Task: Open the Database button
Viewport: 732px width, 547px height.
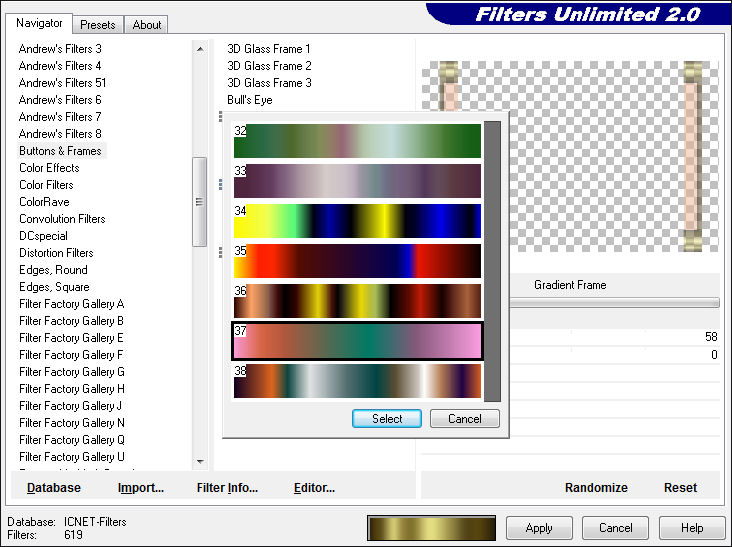Action: point(54,488)
